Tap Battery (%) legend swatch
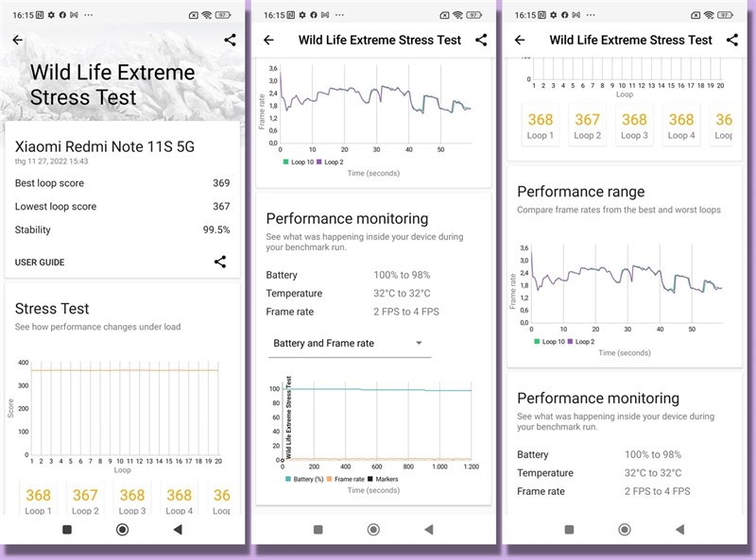Screen dimensions: 756x560 coord(287,479)
